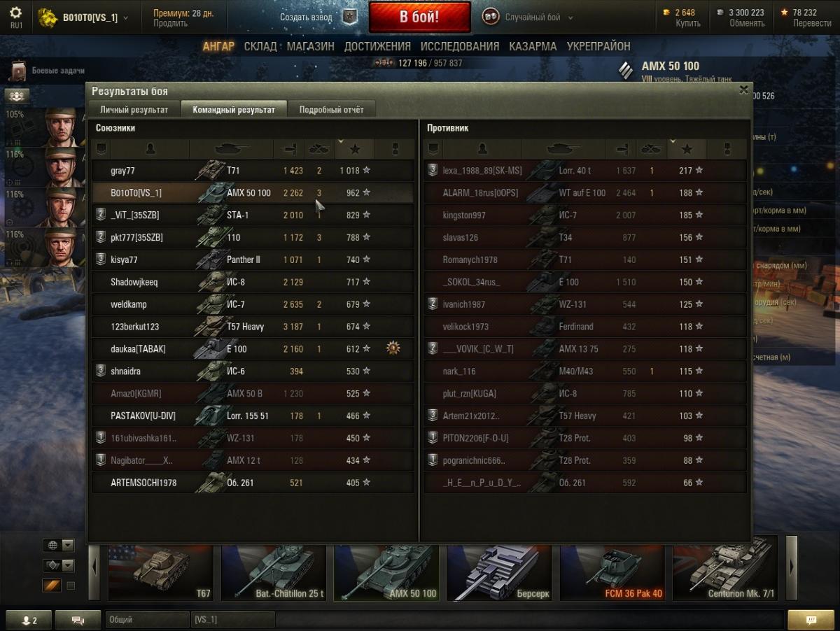
Task: Sort enemies by damage column icon
Action: (x=621, y=148)
